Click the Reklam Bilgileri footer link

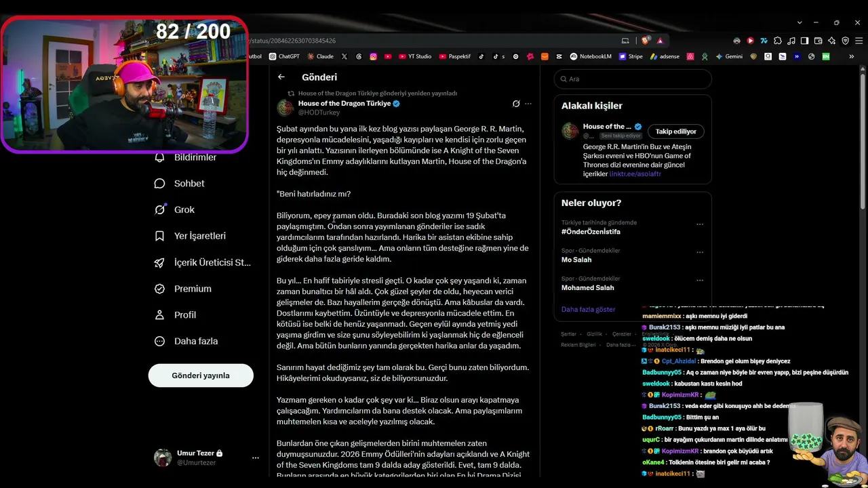coord(578,345)
